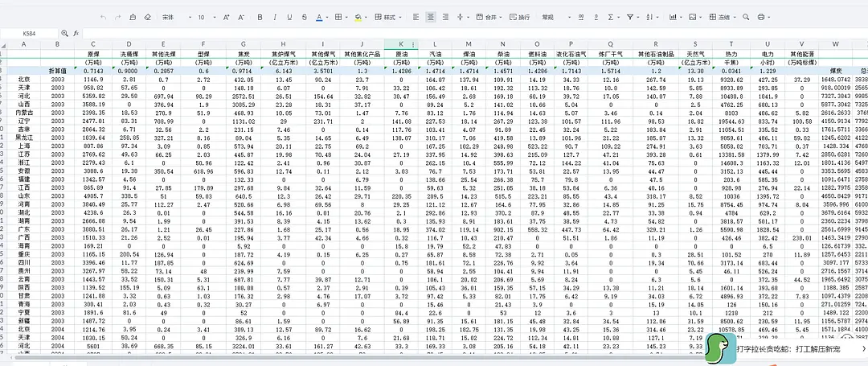
Task: Click the 内蒙古 row label
Action: point(24,111)
